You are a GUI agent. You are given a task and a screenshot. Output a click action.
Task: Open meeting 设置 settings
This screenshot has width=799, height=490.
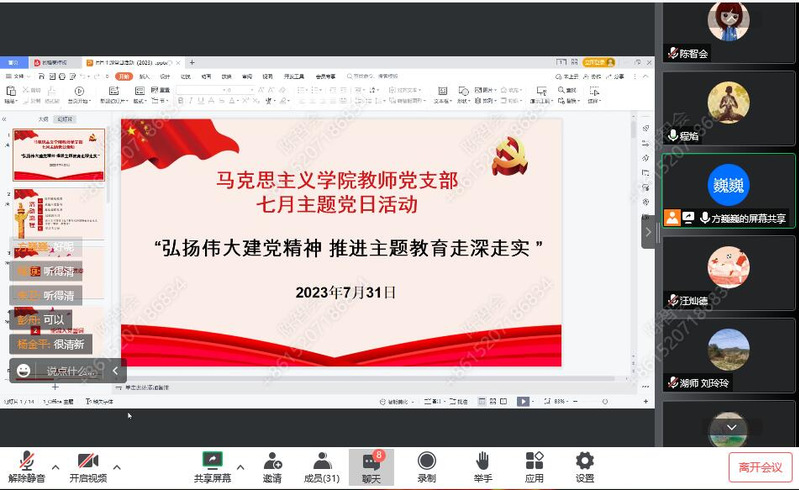585,466
